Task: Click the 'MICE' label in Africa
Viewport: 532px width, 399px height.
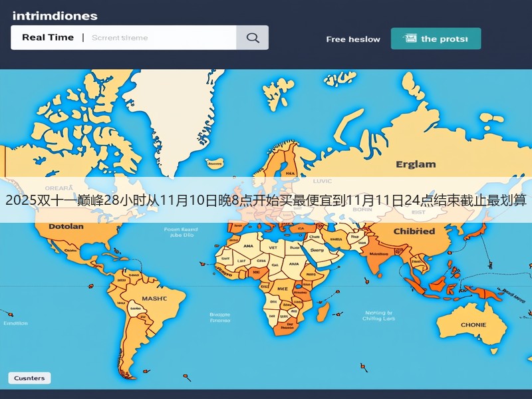Action: (x=283, y=289)
